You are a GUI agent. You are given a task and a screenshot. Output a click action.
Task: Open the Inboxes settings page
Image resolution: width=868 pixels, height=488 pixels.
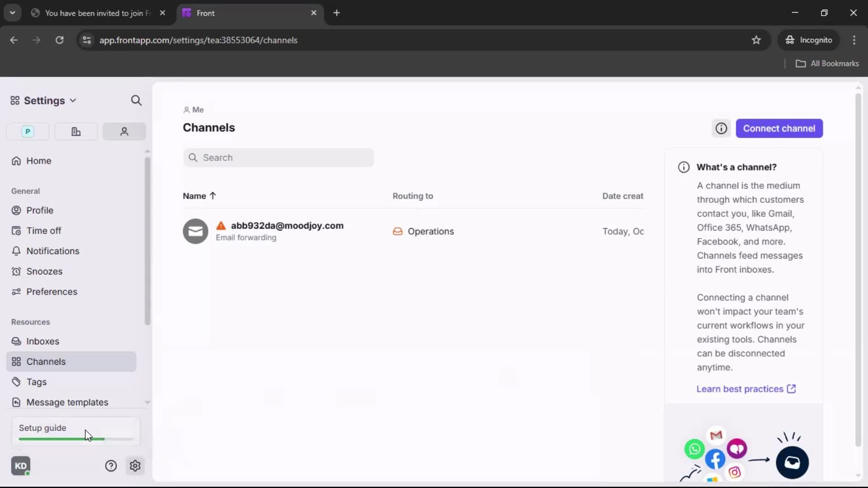[x=42, y=341]
